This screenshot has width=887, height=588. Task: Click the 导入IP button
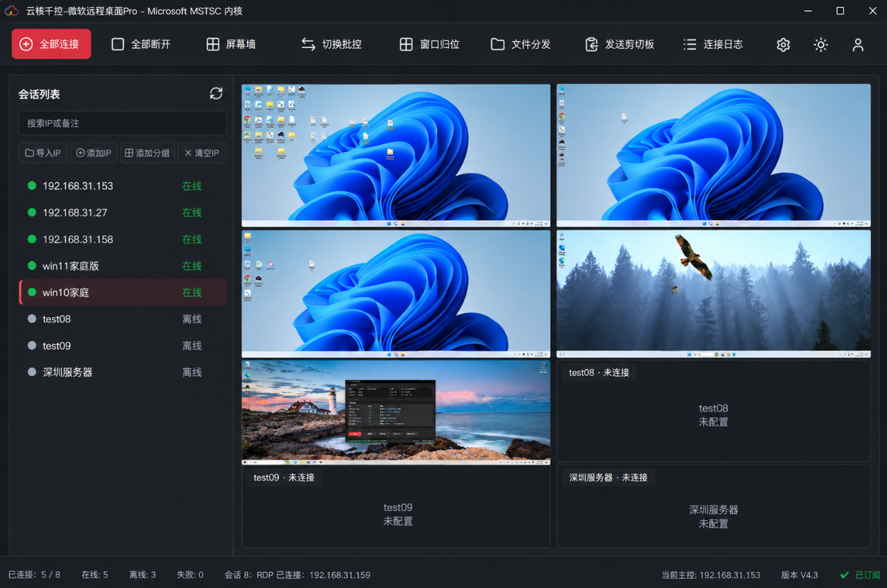click(x=43, y=153)
